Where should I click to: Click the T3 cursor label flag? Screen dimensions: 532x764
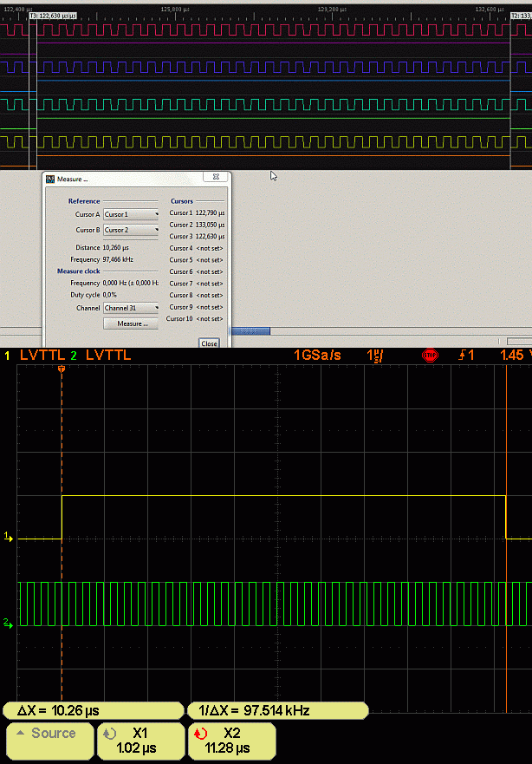[52, 16]
